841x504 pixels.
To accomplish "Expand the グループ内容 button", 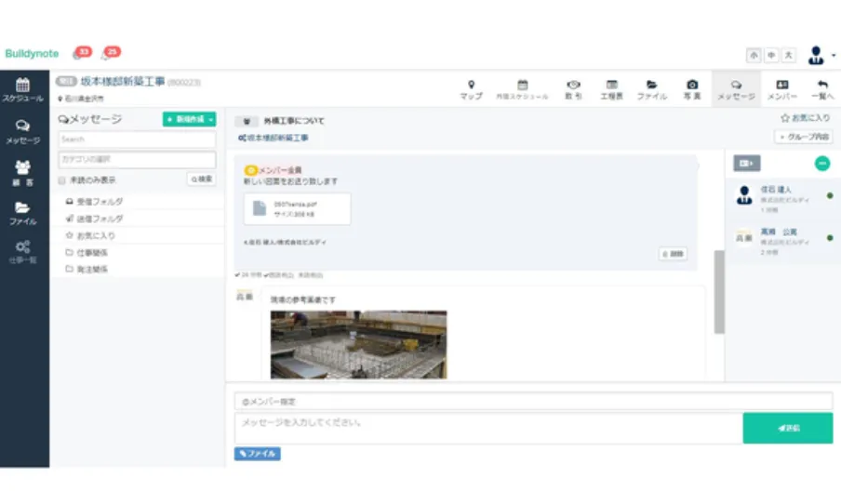I will coord(804,137).
